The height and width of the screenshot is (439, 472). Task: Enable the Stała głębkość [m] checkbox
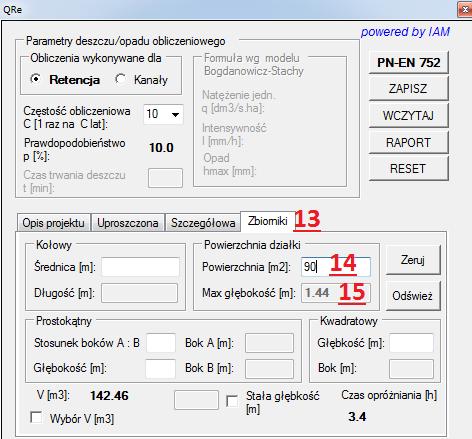232,401
